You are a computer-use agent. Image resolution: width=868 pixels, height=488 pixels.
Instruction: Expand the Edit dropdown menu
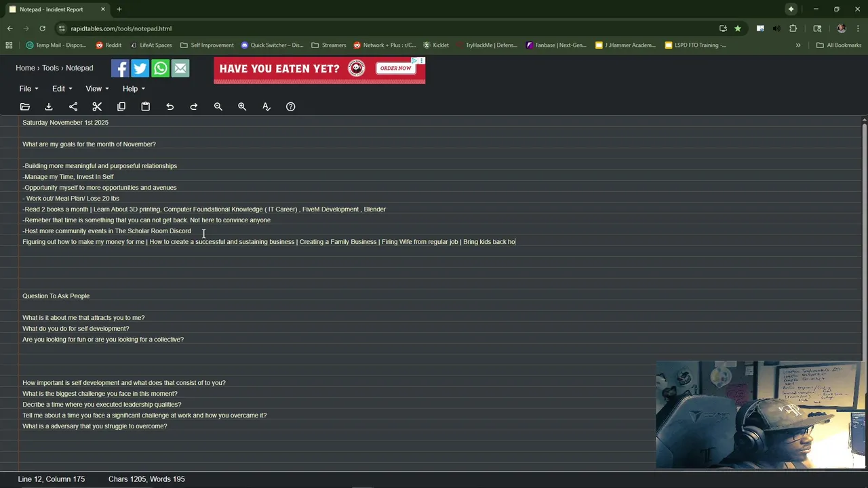pos(62,89)
